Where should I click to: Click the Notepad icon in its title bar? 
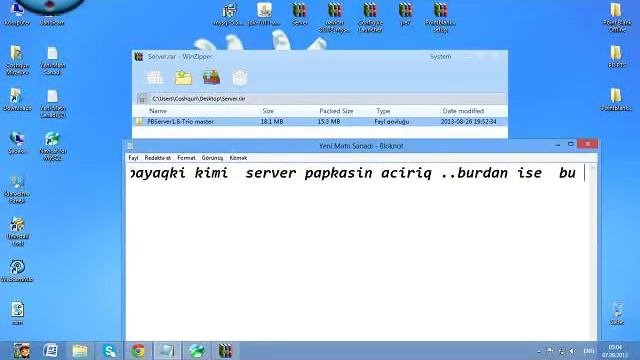point(131,146)
